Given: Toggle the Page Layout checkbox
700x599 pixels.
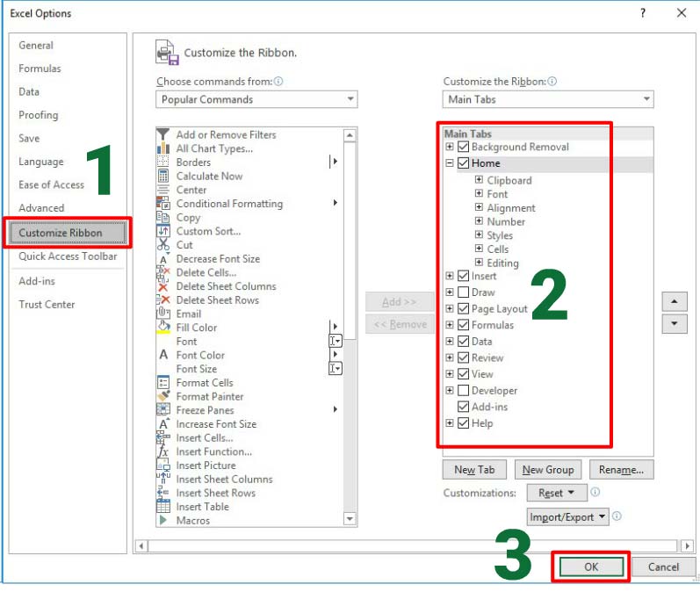Looking at the screenshot, I should (463, 309).
